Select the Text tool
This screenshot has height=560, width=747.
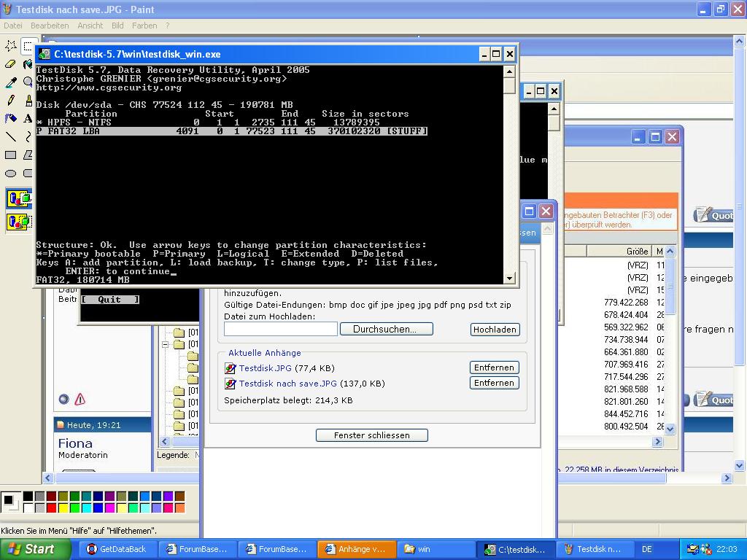click(x=28, y=119)
